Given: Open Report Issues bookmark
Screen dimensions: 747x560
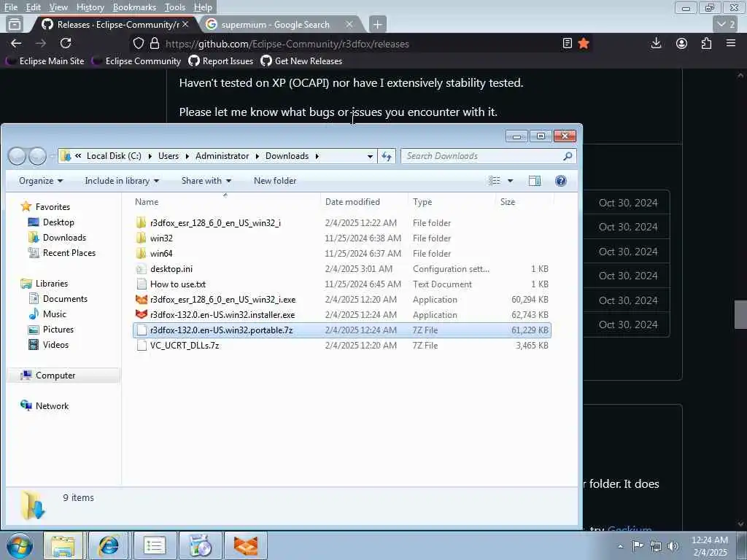Looking at the screenshot, I should [221, 61].
